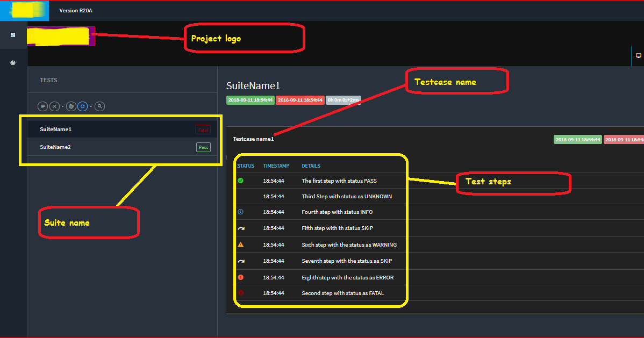Click the SKIP arrow icon on the Fifth step

point(240,228)
